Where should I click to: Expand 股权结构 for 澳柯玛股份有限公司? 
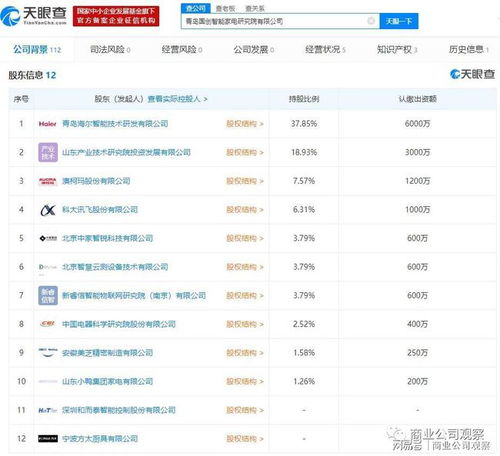245,181
